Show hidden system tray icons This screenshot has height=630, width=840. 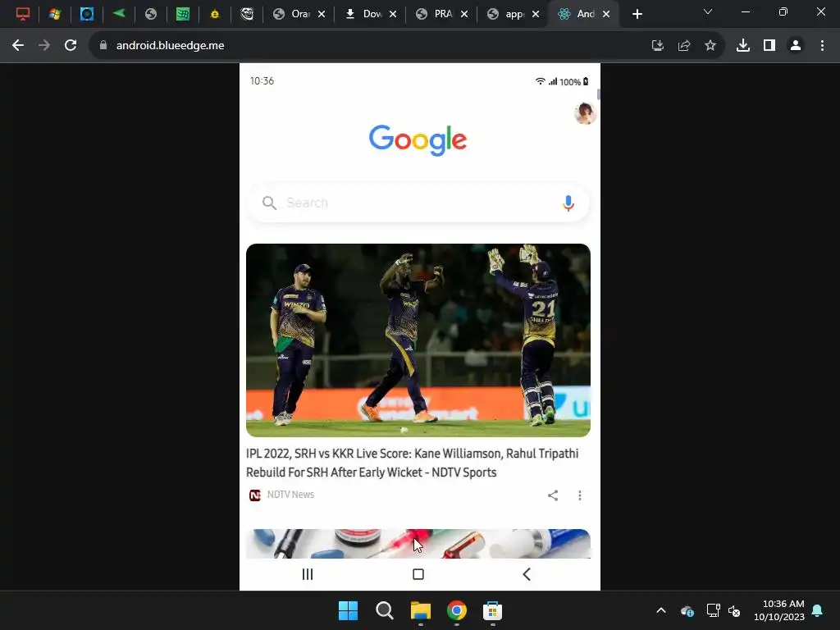pos(661,610)
